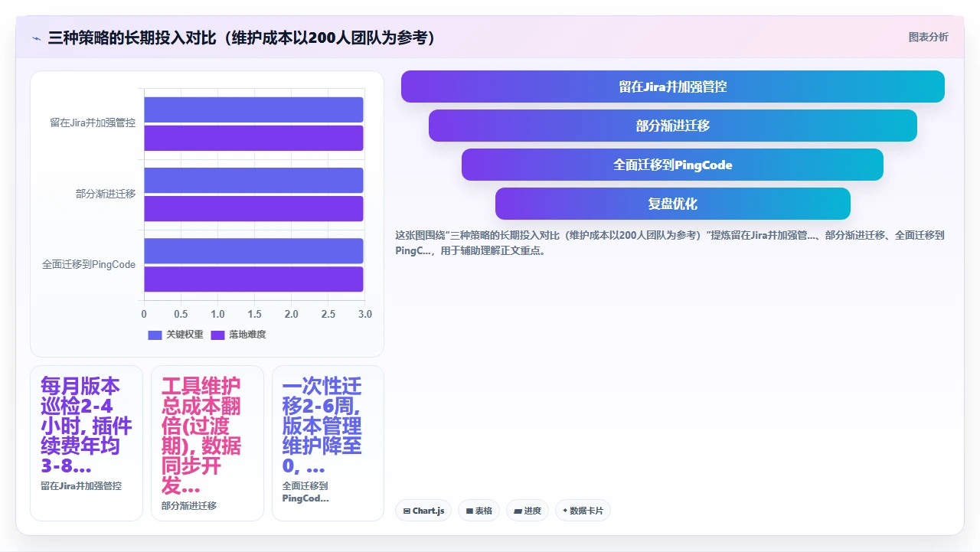Click the Chart.js tag chip
This screenshot has height=552, width=980.
pyautogui.click(x=423, y=511)
